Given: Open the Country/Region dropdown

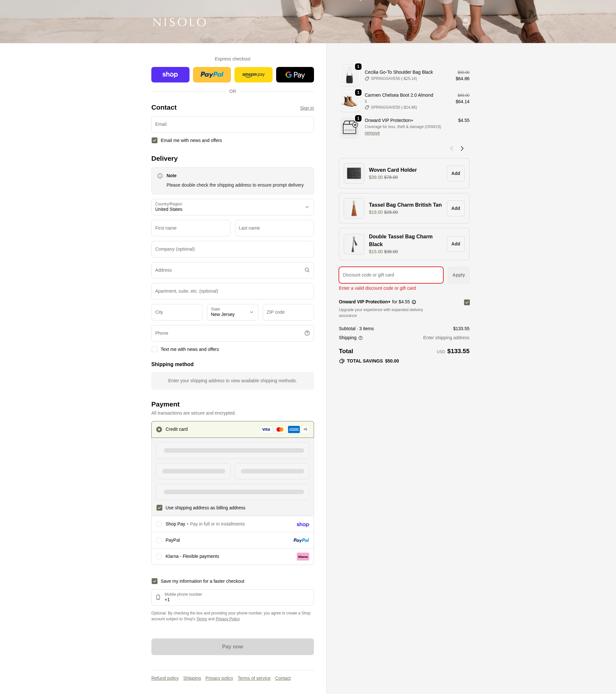Looking at the screenshot, I should pyautogui.click(x=232, y=207).
